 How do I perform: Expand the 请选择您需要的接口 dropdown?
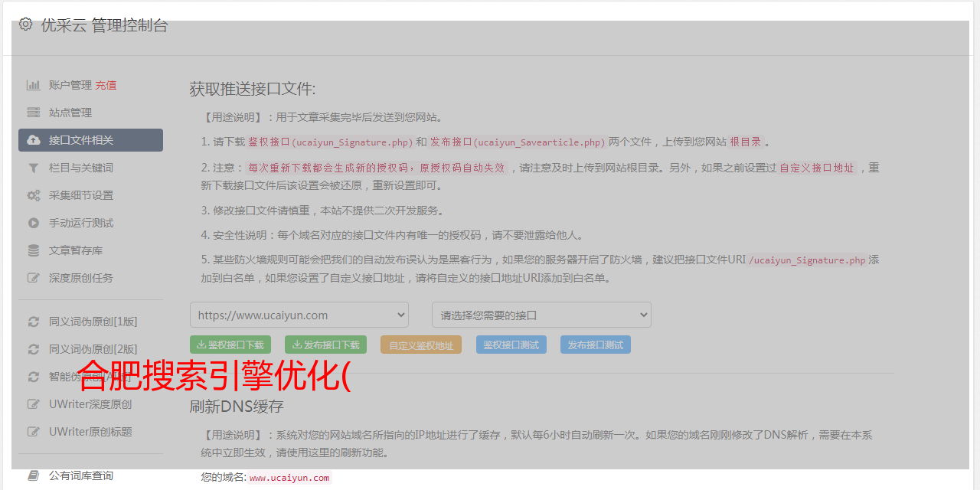pyautogui.click(x=541, y=315)
